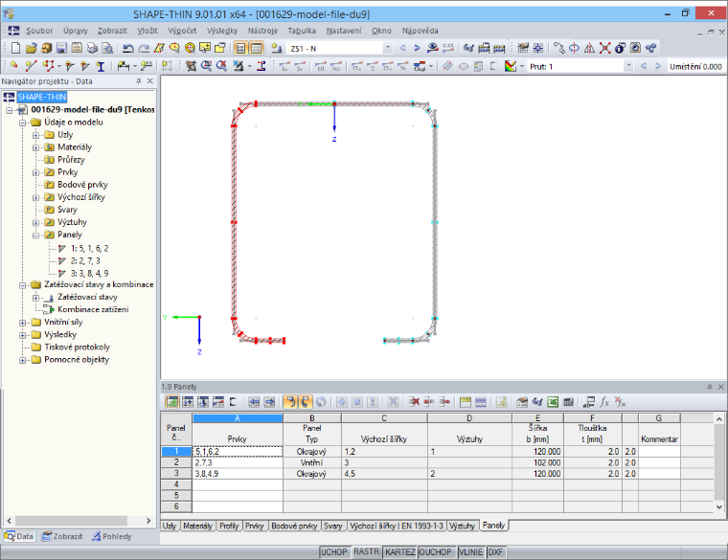Viewport: 728px width, 560px height.
Task: Expand the Materiály tree node
Action: [35, 147]
